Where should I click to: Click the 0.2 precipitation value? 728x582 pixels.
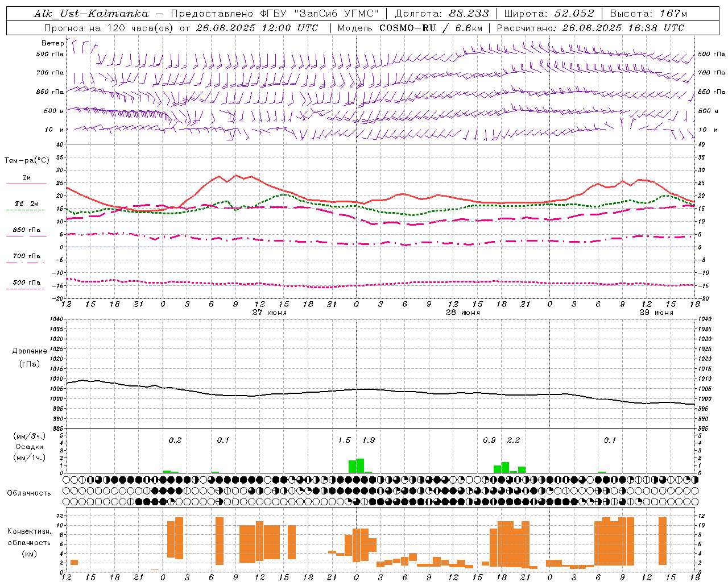pyautogui.click(x=175, y=440)
